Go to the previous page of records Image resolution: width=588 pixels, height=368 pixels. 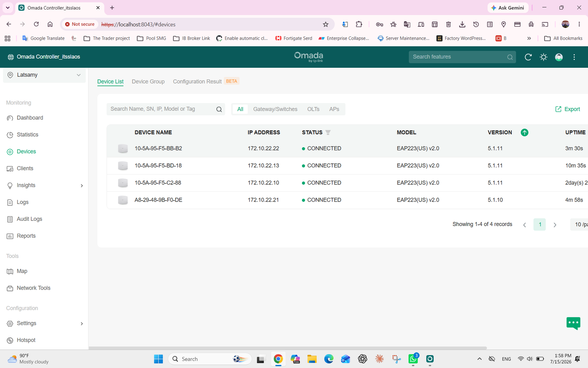click(x=524, y=225)
